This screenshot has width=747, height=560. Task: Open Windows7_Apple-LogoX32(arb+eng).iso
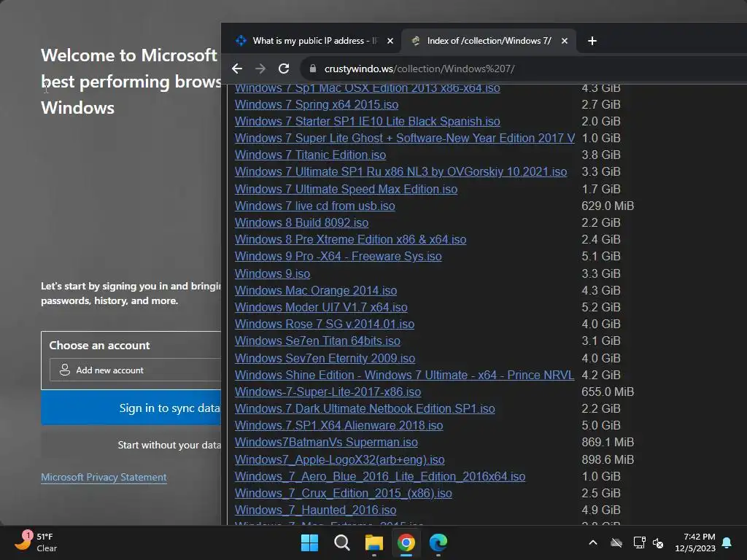point(340,459)
